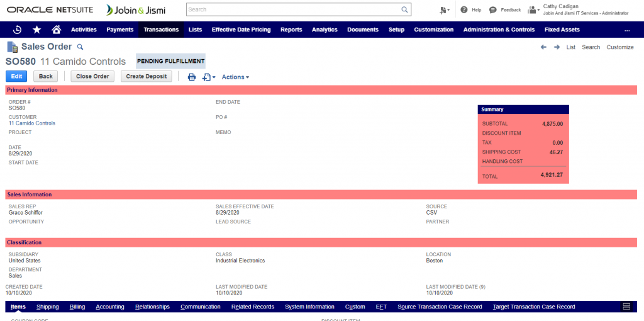
Task: Print the sales order
Action: click(x=192, y=77)
